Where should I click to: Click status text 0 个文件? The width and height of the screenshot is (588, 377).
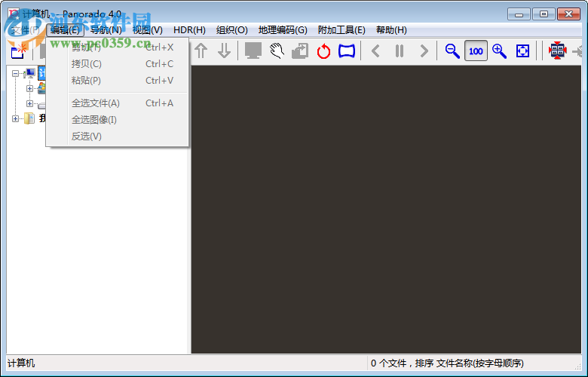(388, 363)
